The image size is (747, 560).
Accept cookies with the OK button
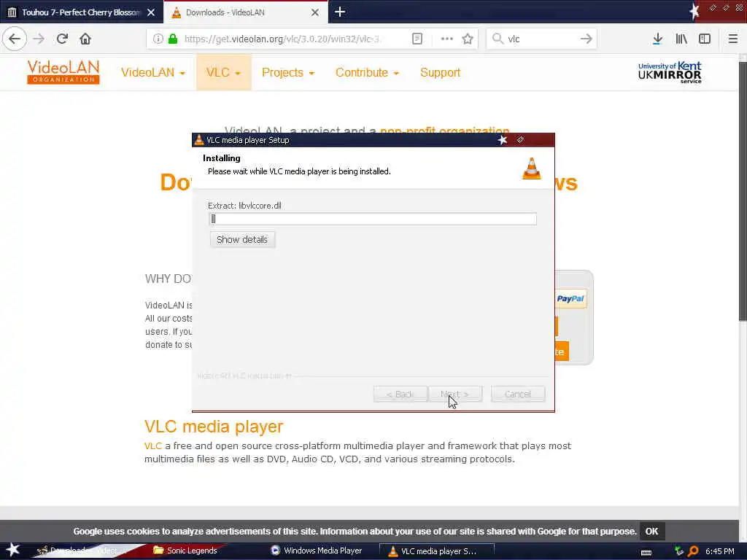tap(651, 531)
